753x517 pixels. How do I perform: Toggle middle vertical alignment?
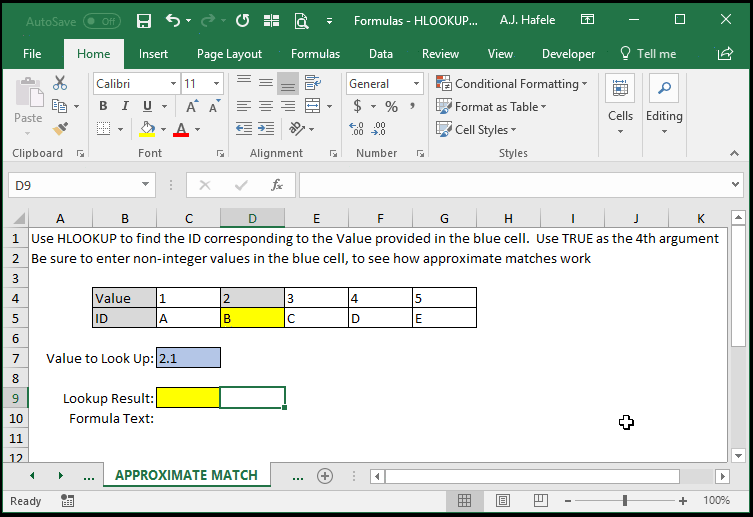[x=266, y=83]
